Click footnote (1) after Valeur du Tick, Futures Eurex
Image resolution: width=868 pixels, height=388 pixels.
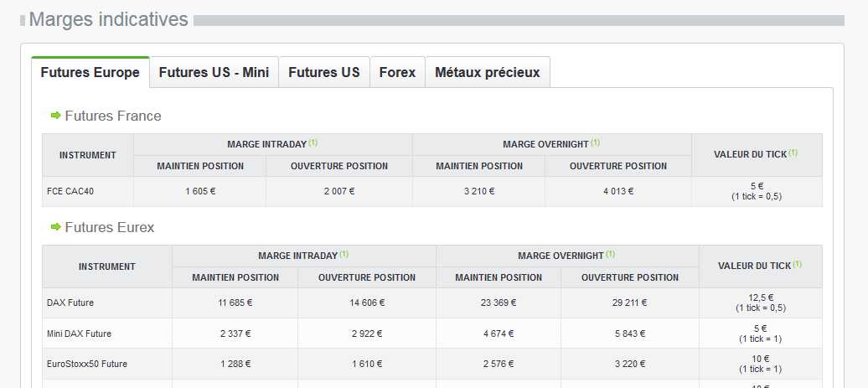click(x=797, y=264)
